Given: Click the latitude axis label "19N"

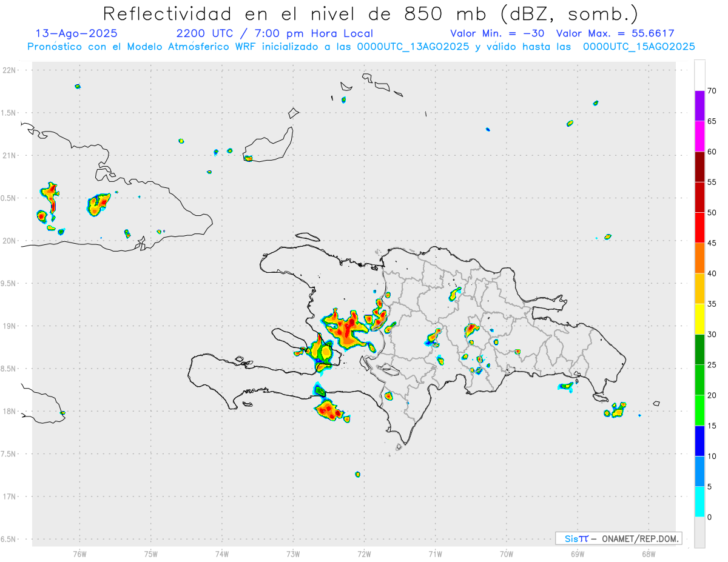Looking at the screenshot, I should point(10,326).
